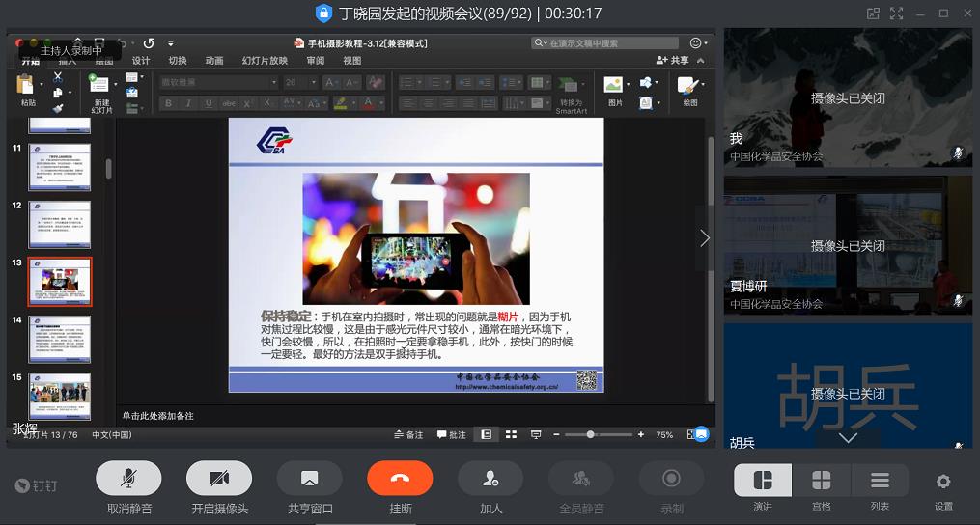Unmute microphone via 取消静音 button
This screenshot has width=980, height=525.
coord(128,479)
